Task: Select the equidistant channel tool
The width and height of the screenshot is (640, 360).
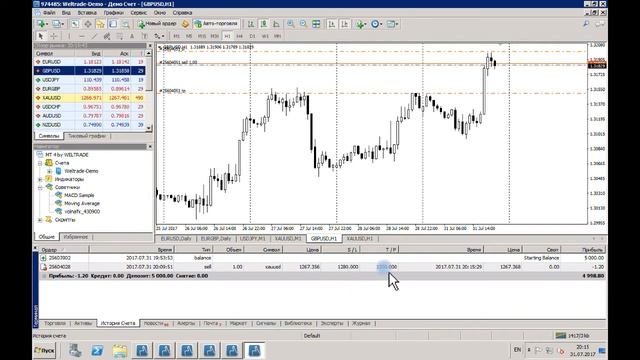Action: click(x=107, y=36)
